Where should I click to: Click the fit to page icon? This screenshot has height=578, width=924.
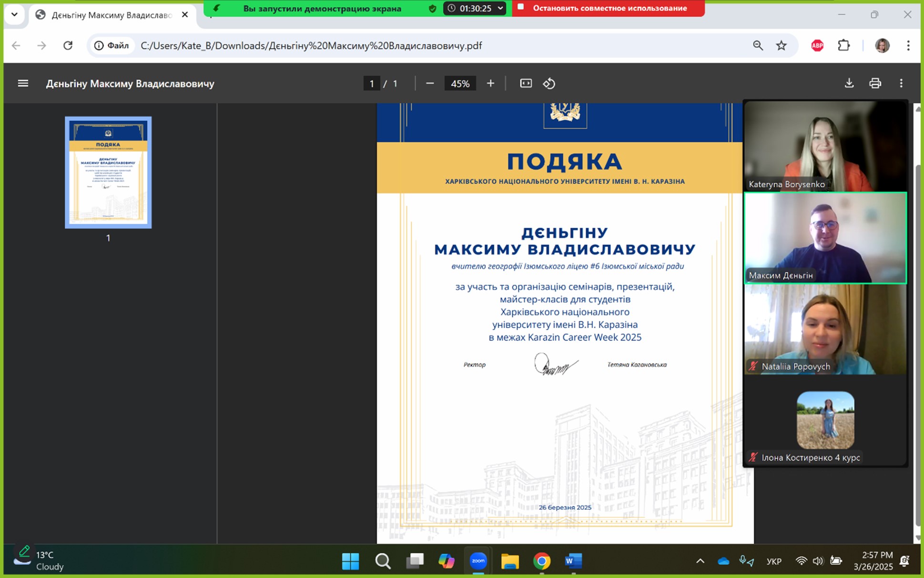[x=526, y=83]
